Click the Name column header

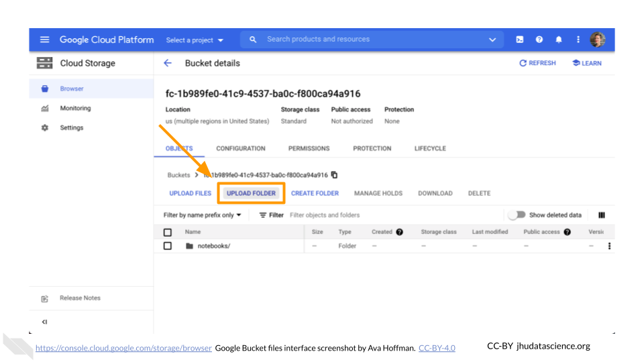tap(193, 232)
